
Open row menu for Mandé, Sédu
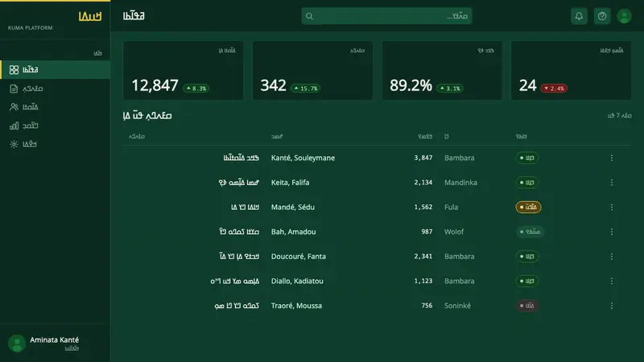[612, 207]
